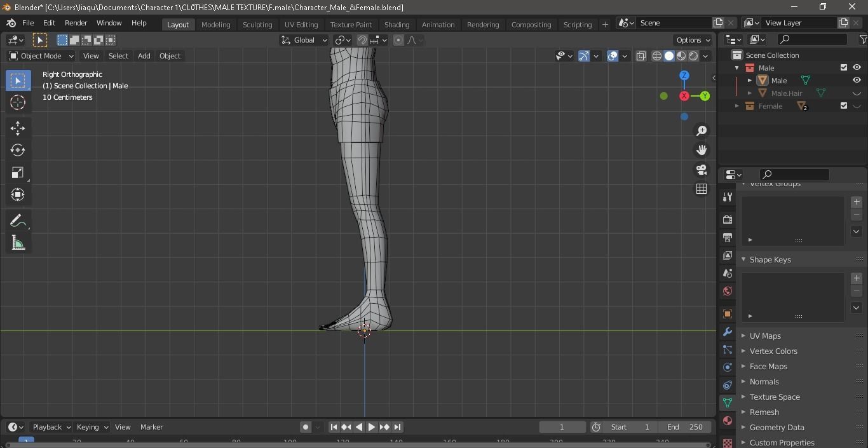Open the Options dropdown
Screen dimensions: 868x448
(x=693, y=40)
